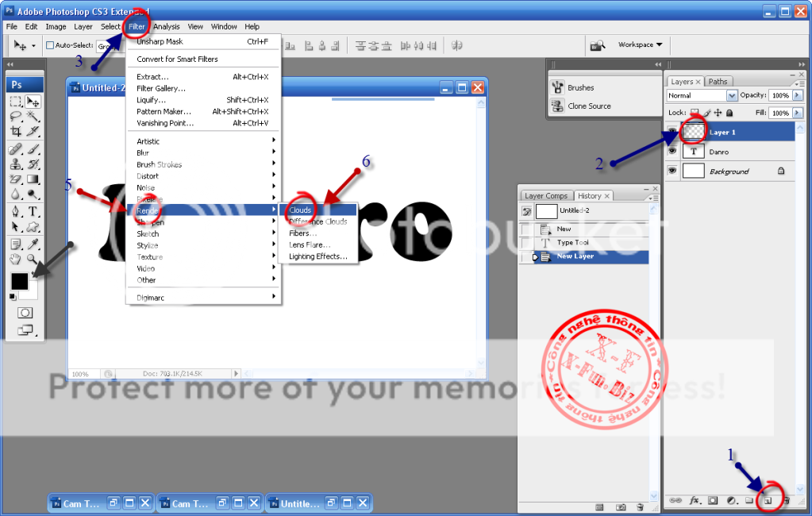
Task: Delete current state in History panel
Action: tap(640, 507)
